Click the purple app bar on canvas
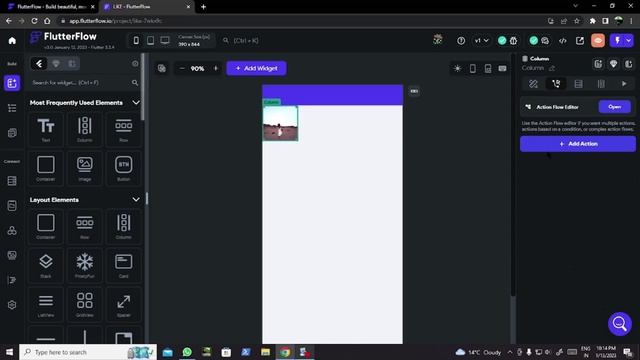The width and height of the screenshot is (640, 360). coord(332,95)
